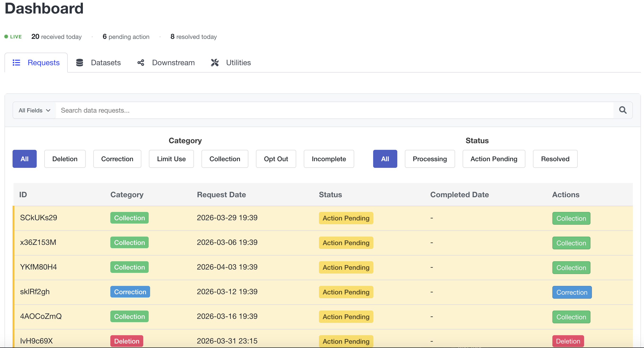Select the Incomplete category filter
The image size is (644, 348).
[x=328, y=159]
